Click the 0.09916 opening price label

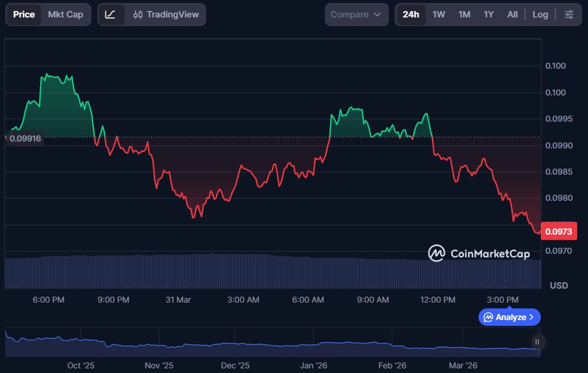pos(25,138)
